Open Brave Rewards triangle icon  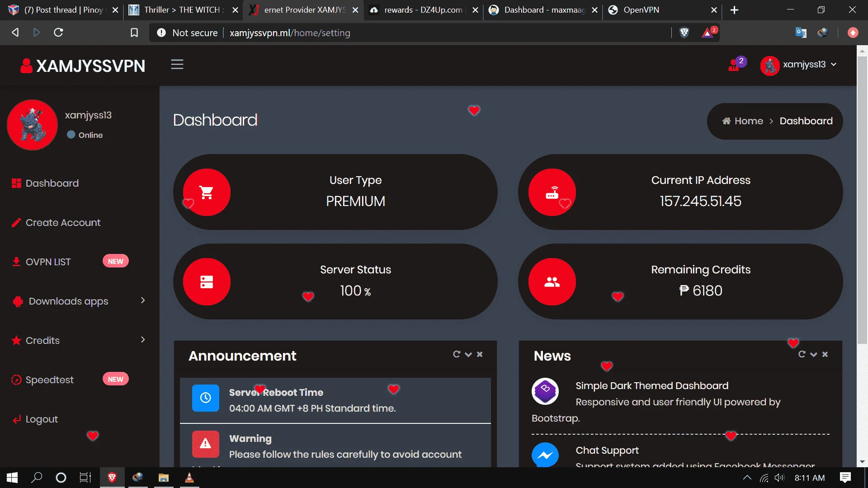(x=708, y=33)
